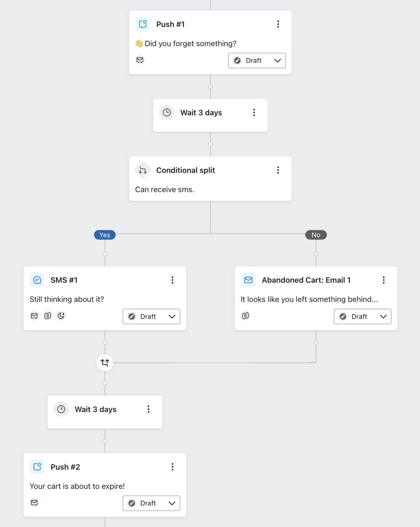Screen dimensions: 420x527
Task: Select the quiet hours moon icon on SMS #1
Action: point(61,316)
